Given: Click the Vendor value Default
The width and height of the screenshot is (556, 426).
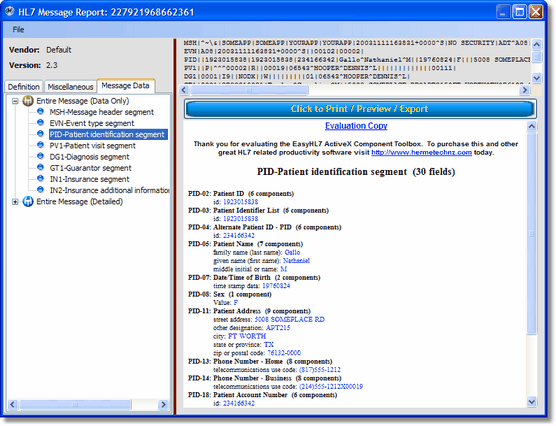Looking at the screenshot, I should click(x=59, y=50).
